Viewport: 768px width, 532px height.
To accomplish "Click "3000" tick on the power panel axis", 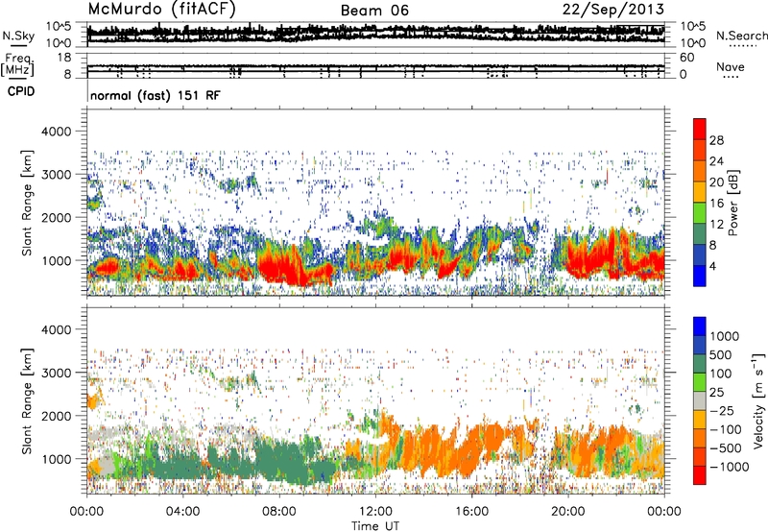I will pos(57,175).
